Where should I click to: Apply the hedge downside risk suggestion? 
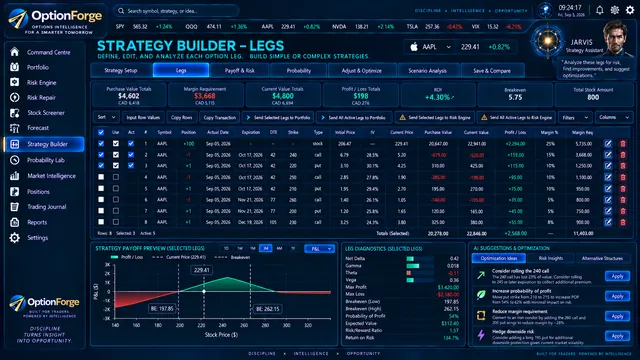617,336
